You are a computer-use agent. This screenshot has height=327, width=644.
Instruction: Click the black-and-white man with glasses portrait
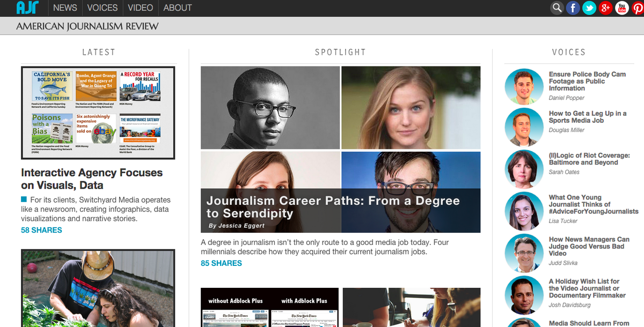tap(270, 107)
